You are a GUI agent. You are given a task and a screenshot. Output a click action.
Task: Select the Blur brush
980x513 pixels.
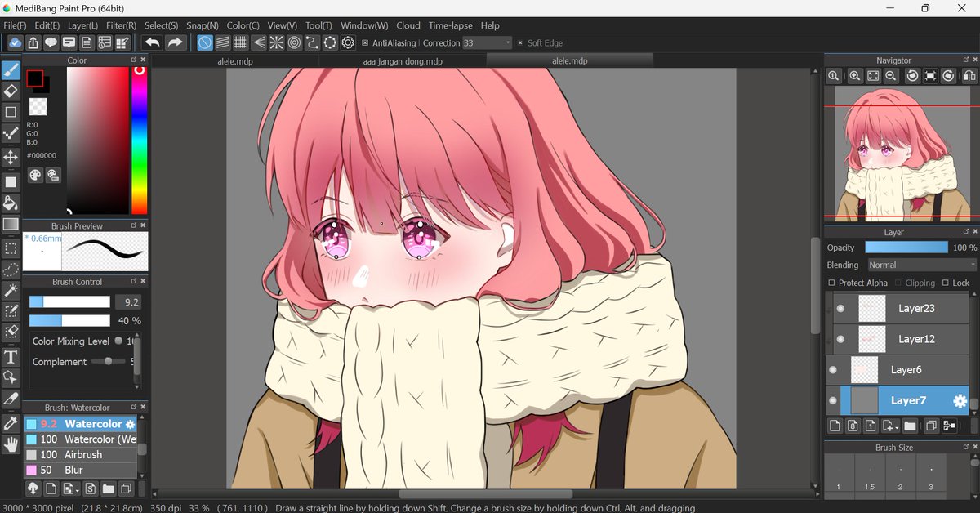81,470
